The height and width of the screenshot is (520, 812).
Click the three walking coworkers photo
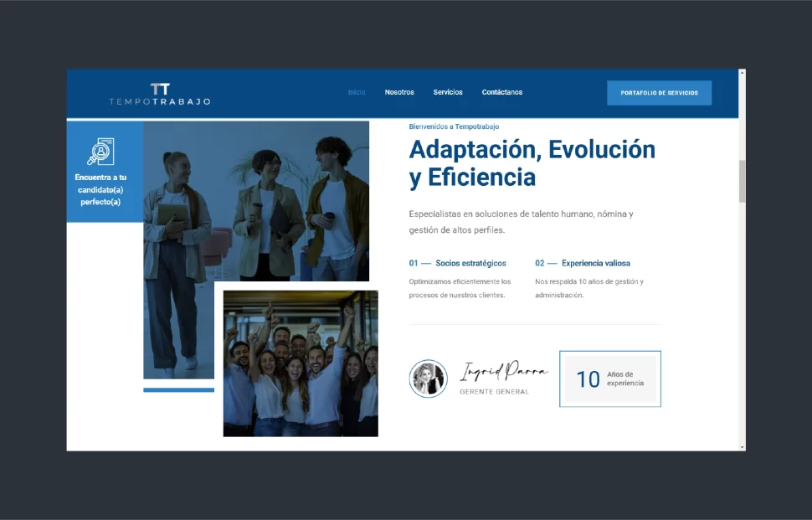[x=256, y=201]
